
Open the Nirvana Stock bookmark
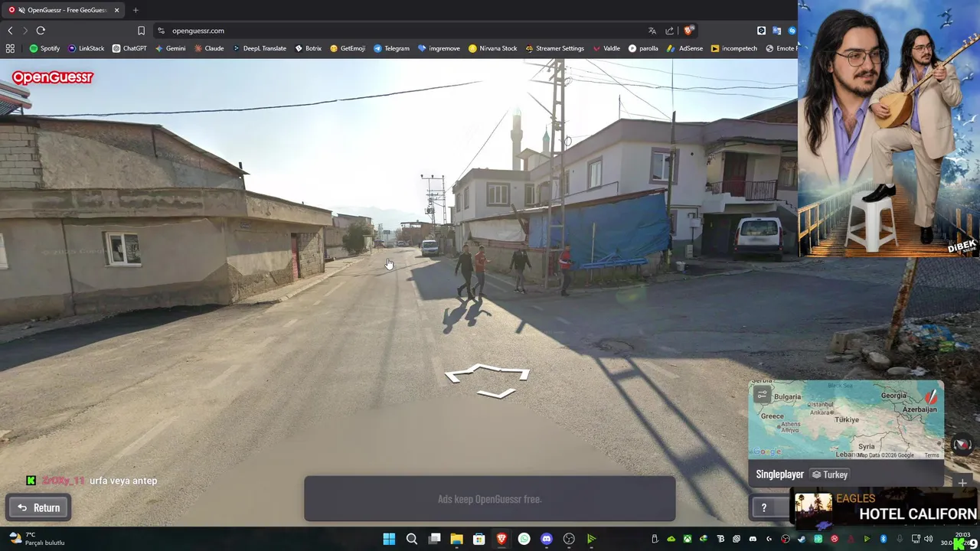click(493, 48)
